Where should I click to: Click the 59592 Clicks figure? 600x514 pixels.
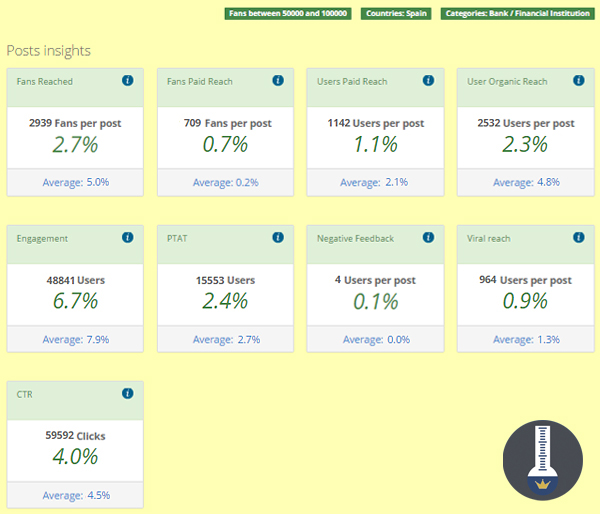coord(75,436)
